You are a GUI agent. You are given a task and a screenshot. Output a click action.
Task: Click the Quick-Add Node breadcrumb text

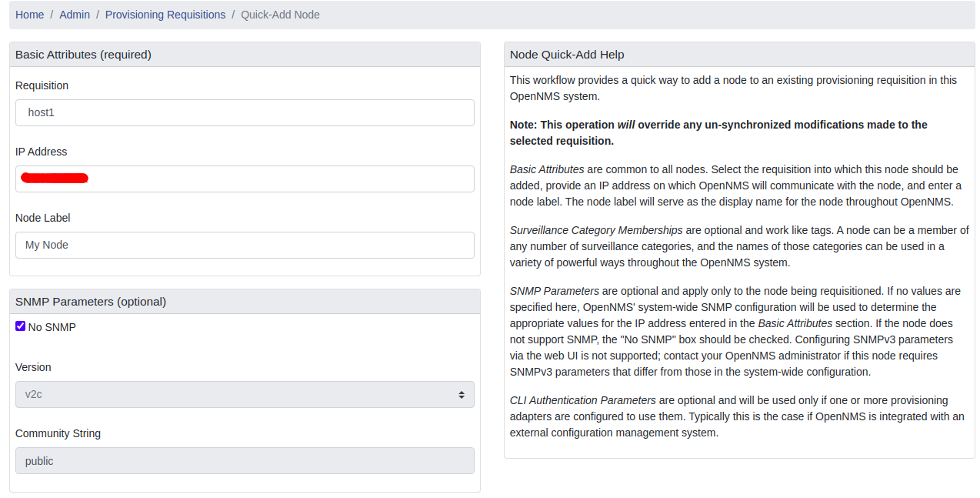coord(280,15)
